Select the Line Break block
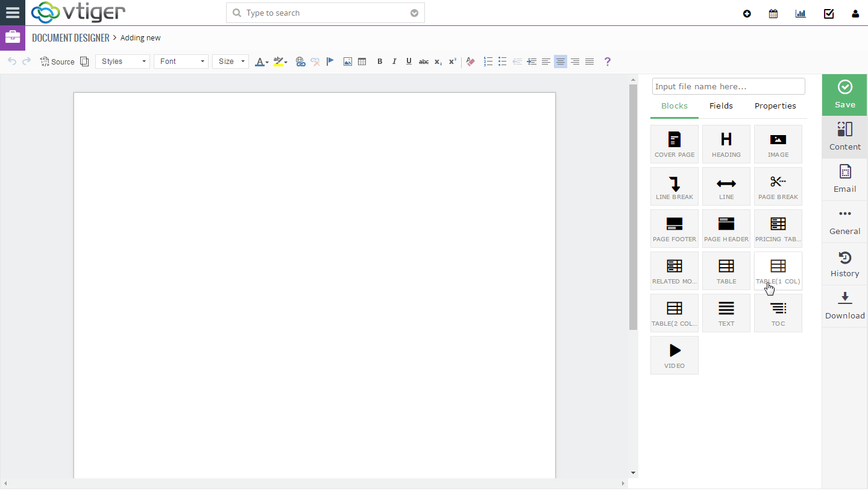 [x=675, y=186]
